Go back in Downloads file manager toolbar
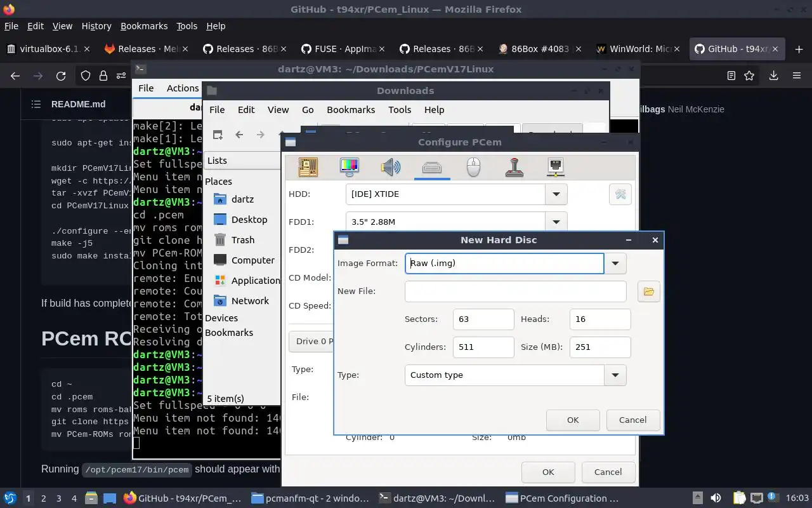 pyautogui.click(x=239, y=135)
